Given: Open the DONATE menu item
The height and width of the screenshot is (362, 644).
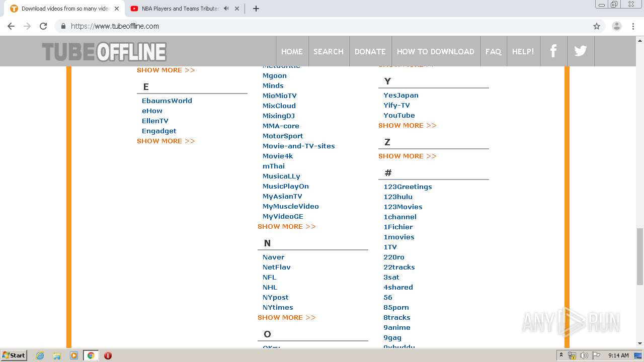Looking at the screenshot, I should pos(370,51).
